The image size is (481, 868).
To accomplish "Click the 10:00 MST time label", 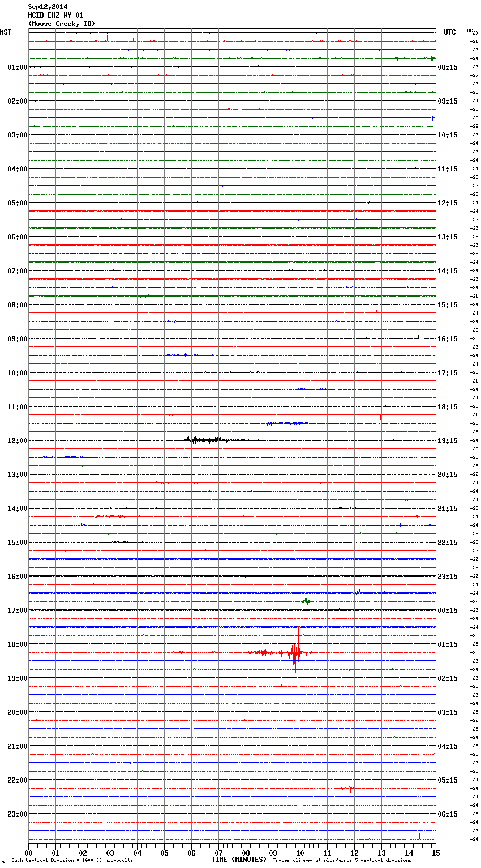I will click(x=18, y=373).
